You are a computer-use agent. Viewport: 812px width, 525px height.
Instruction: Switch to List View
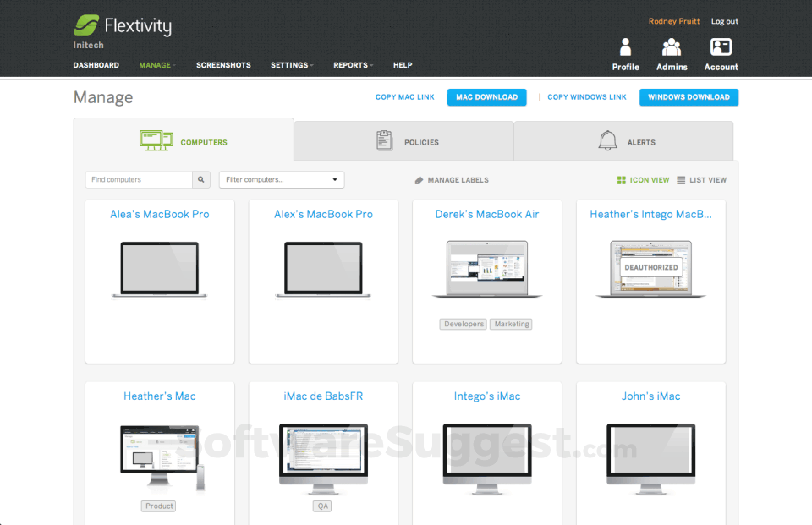pos(701,179)
